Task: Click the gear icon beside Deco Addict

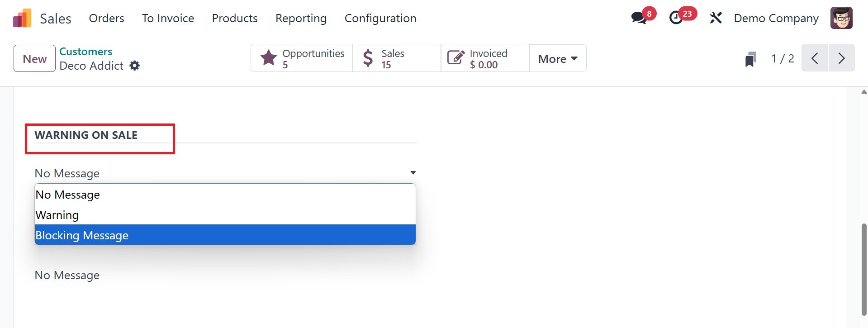Action: [135, 66]
